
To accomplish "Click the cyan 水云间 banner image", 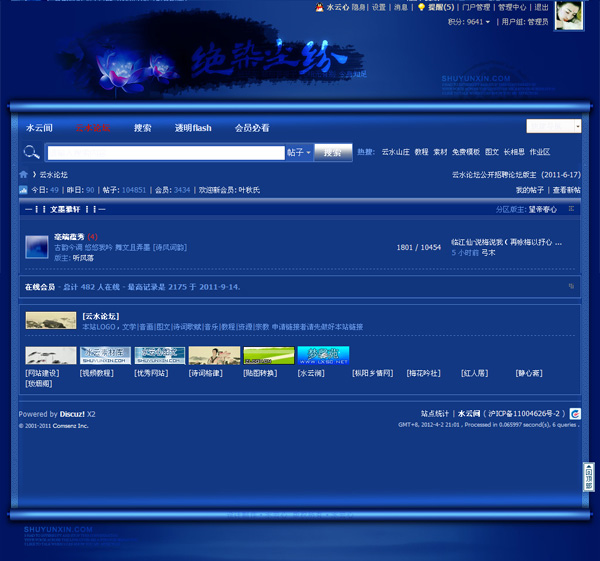I will [323, 356].
